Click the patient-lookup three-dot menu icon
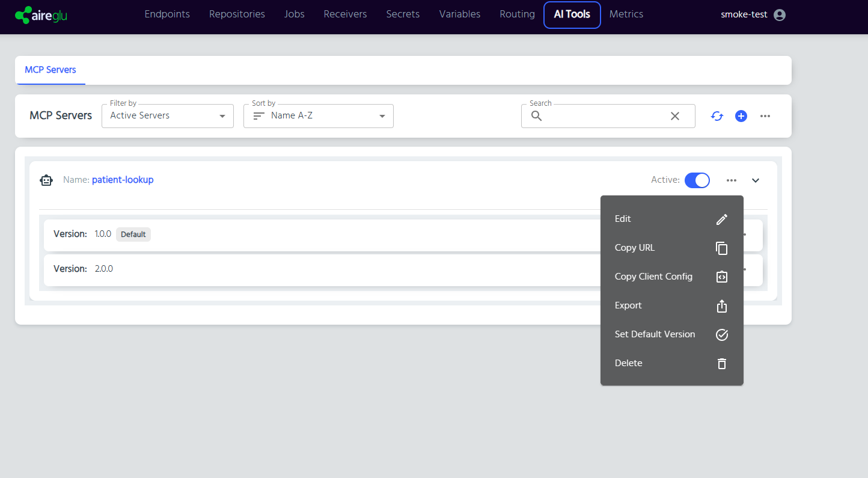Image resolution: width=868 pixels, height=478 pixels. point(732,180)
